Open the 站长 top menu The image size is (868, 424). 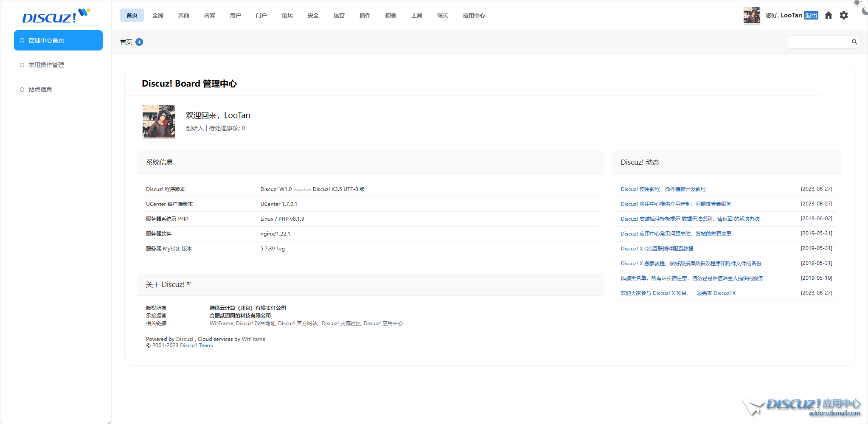443,15
